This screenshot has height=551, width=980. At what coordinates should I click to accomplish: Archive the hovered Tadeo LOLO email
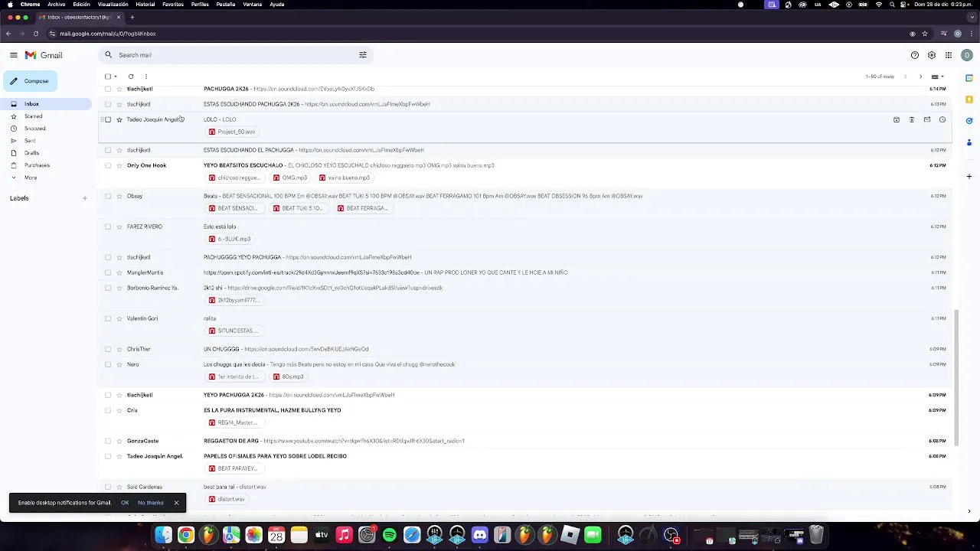(896, 119)
